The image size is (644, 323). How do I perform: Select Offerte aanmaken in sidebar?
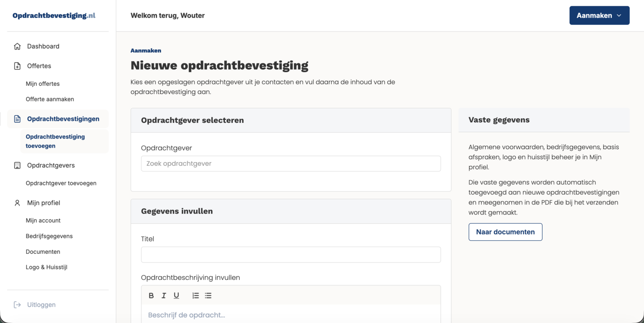[50, 99]
